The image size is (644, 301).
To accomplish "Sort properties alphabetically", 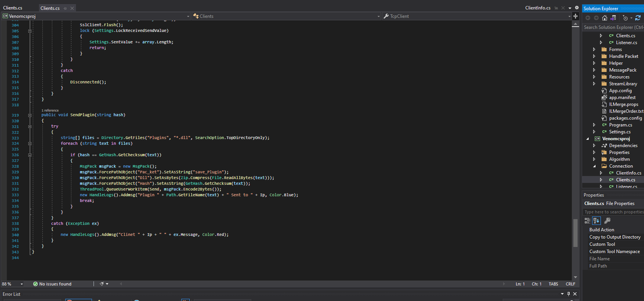I will pyautogui.click(x=596, y=221).
